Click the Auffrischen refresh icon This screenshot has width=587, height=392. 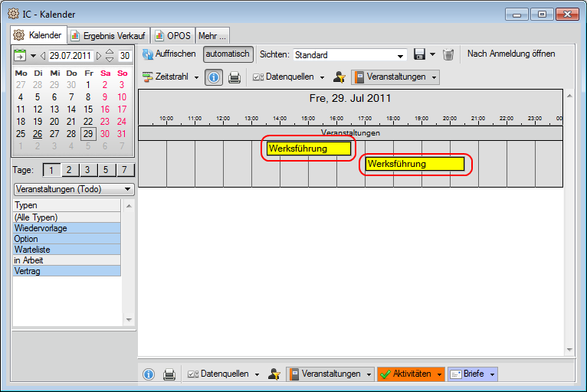[148, 54]
